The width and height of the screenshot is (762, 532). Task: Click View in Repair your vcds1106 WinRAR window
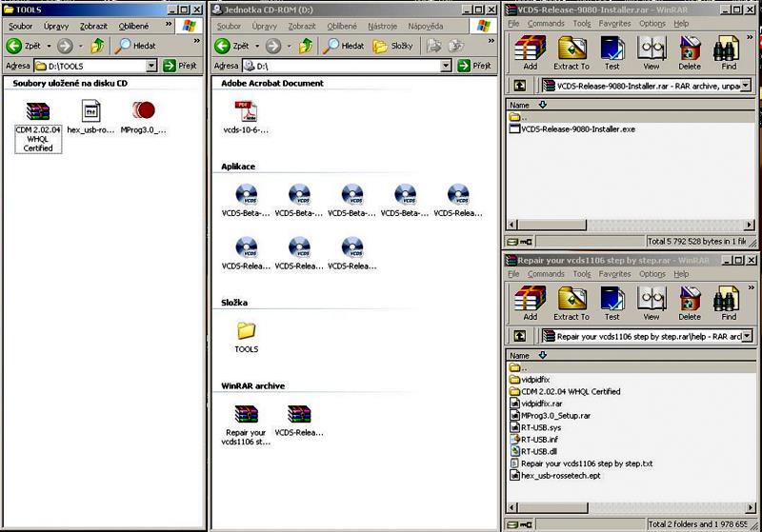(652, 304)
